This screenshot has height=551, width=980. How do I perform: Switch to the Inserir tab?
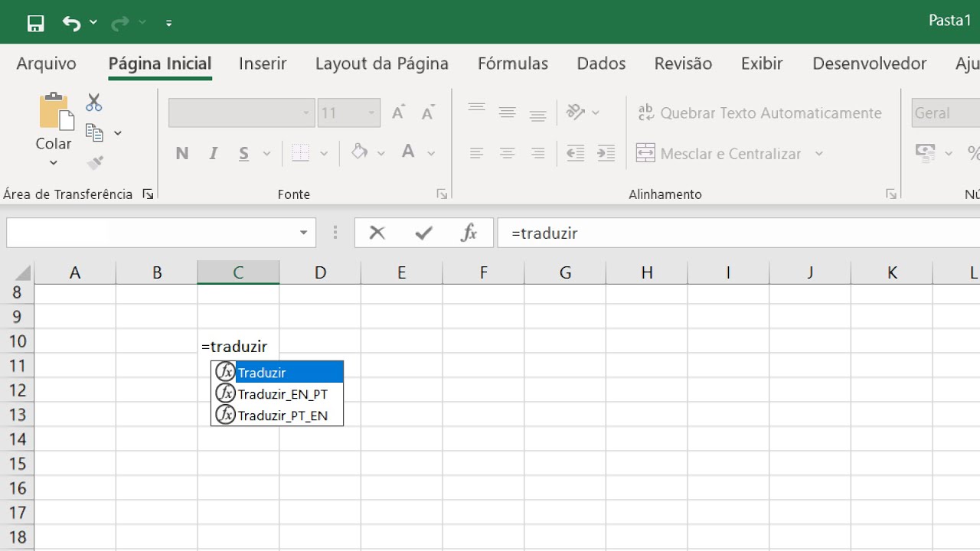[263, 64]
